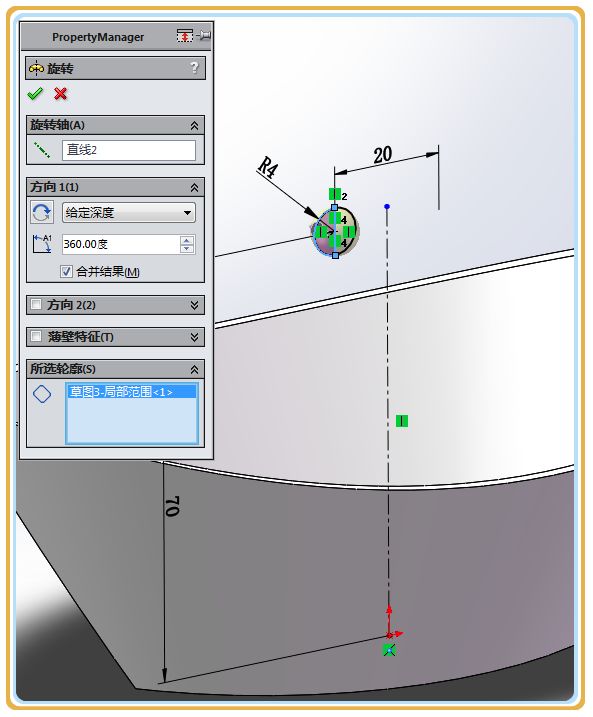Click the 70 height dimension
Screen dimensions: 593x717
172,506
